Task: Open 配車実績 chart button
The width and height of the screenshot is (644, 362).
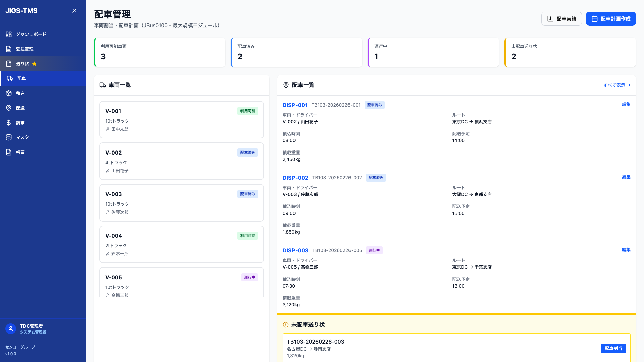Action: pos(561,19)
